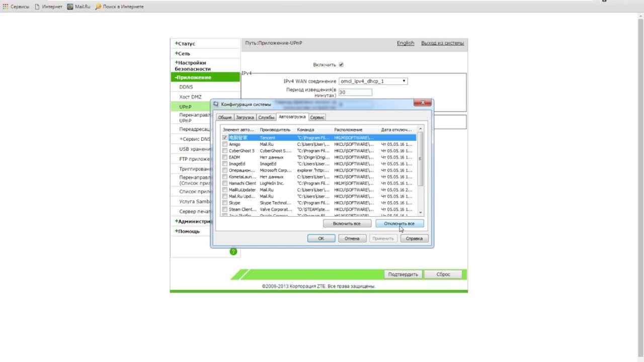
Task: Uncheck the Tencent startup item
Action: [225, 137]
